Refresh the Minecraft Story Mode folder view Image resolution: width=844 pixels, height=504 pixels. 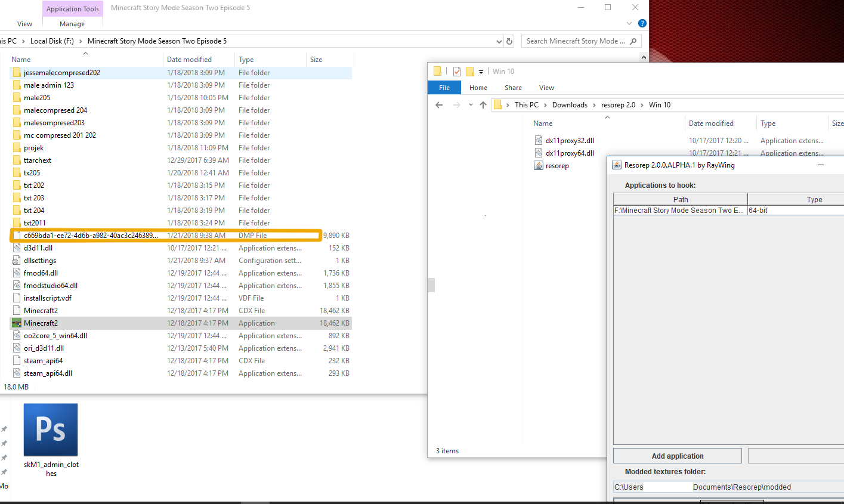pyautogui.click(x=509, y=41)
